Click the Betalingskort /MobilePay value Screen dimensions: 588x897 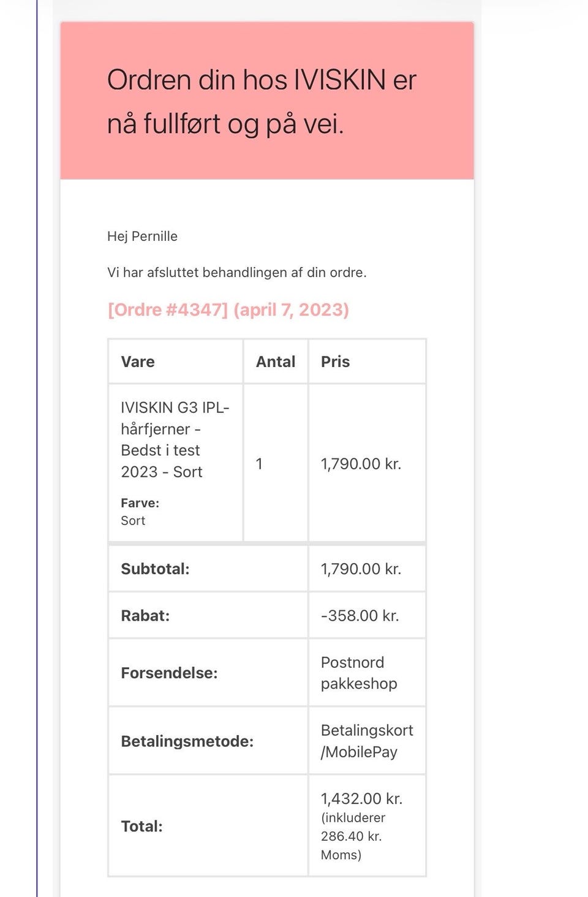point(366,741)
